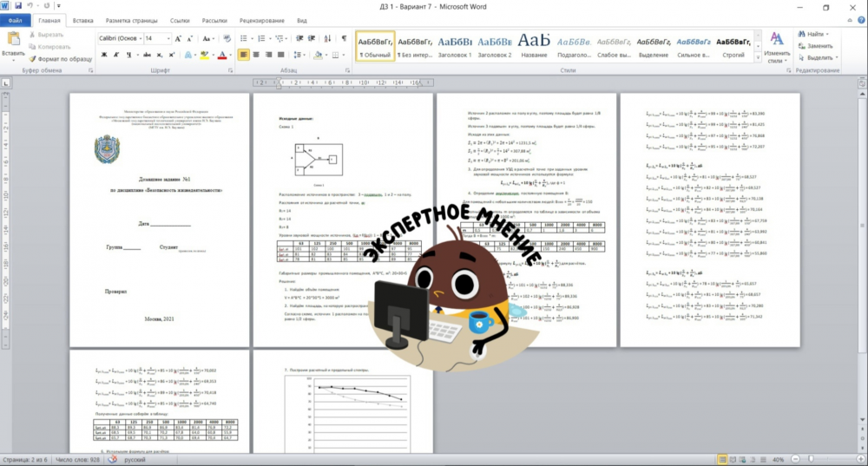Click the center alignment icon
The height and width of the screenshot is (466, 868).
[258, 54]
